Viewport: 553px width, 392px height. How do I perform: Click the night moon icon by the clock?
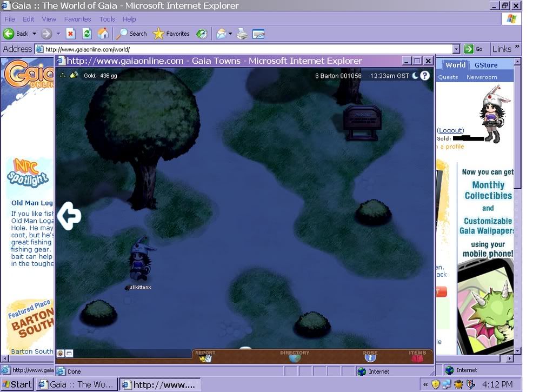[415, 75]
